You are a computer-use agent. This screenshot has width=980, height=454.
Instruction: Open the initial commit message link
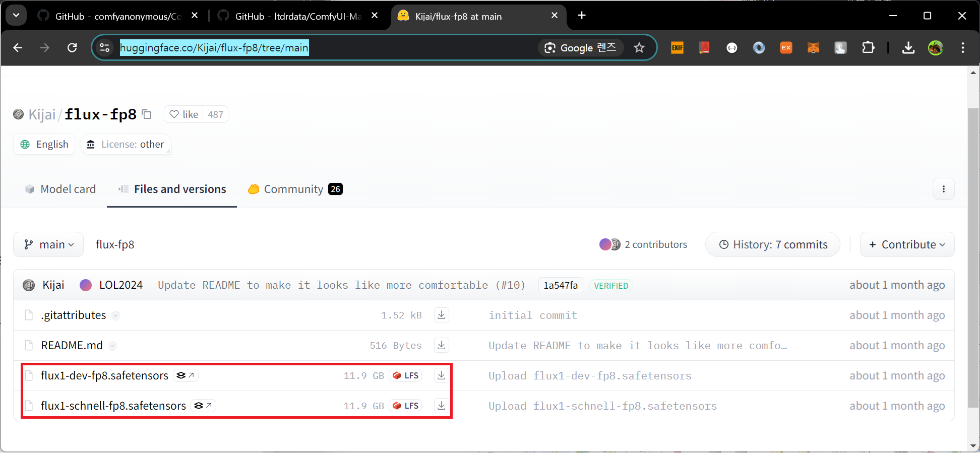(533, 315)
